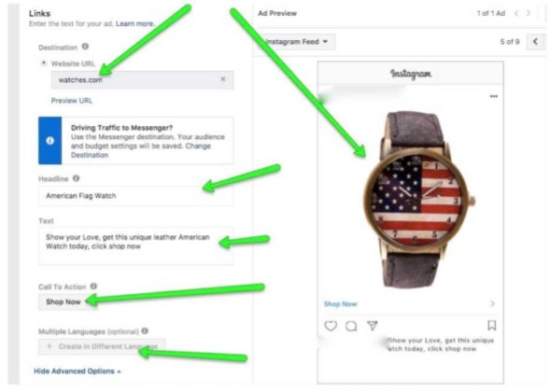Click the comment bubble icon in preview
550x392 pixels.
[x=351, y=326]
